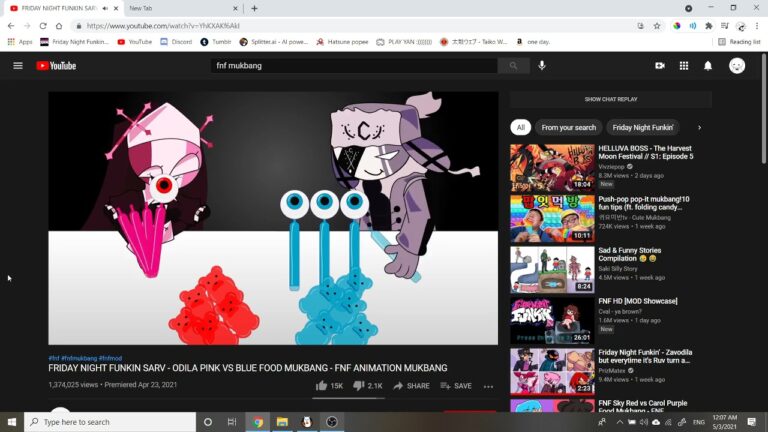Open File Explorer from the taskbar
Screen dimensions: 768x432
click(282, 422)
